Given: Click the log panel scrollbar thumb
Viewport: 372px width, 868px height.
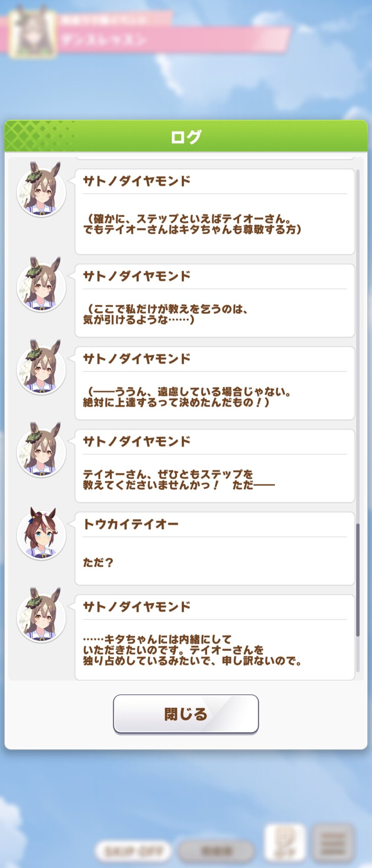Looking at the screenshot, I should coord(358,580).
